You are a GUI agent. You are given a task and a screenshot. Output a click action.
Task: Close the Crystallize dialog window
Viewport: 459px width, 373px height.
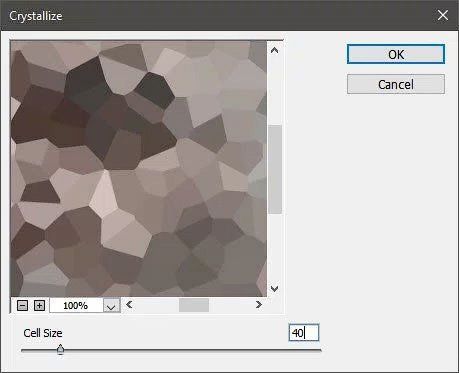pos(443,15)
